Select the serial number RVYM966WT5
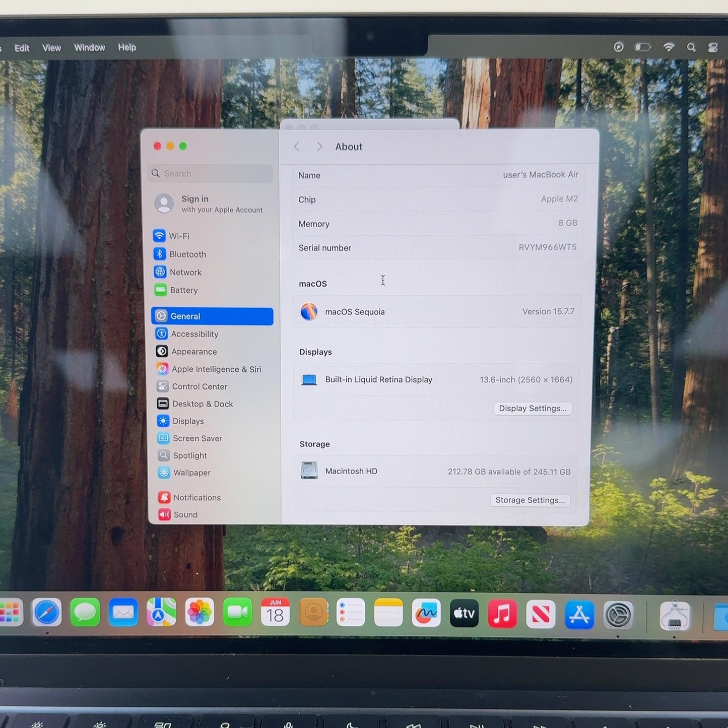Screen dimensions: 728x728 pos(548,247)
